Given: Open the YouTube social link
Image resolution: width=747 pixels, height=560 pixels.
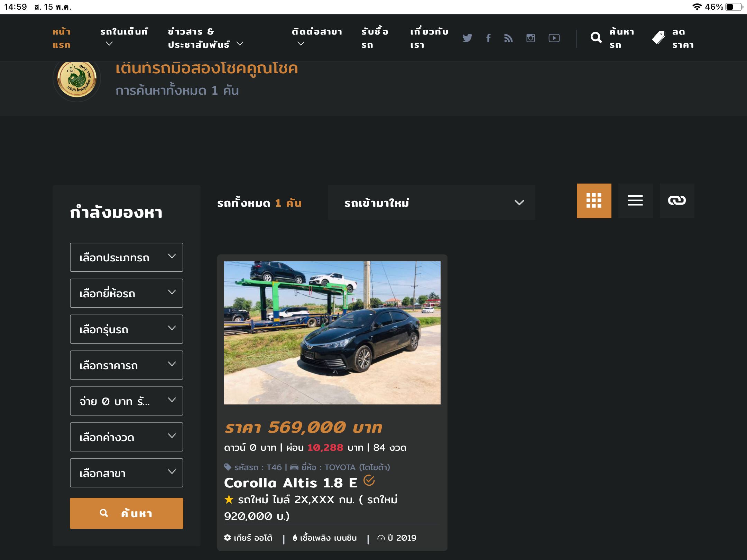Looking at the screenshot, I should coord(554,38).
